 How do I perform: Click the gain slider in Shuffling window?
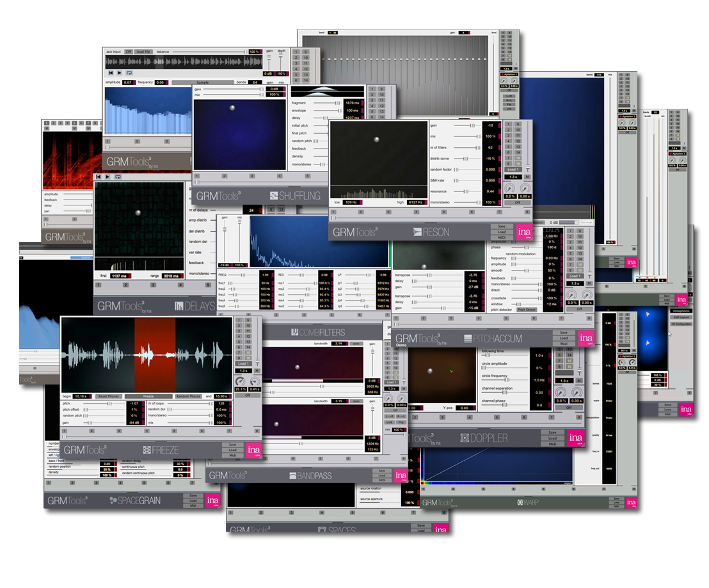(x=235, y=90)
